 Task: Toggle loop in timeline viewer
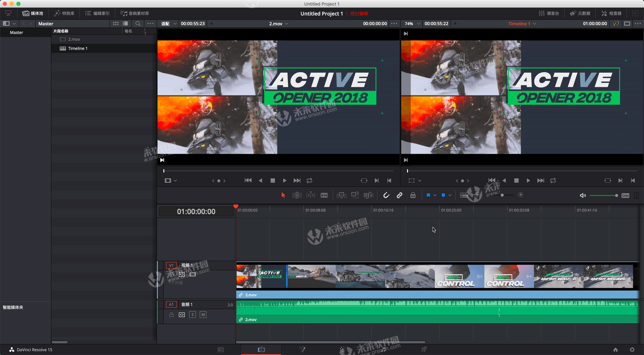(553, 181)
